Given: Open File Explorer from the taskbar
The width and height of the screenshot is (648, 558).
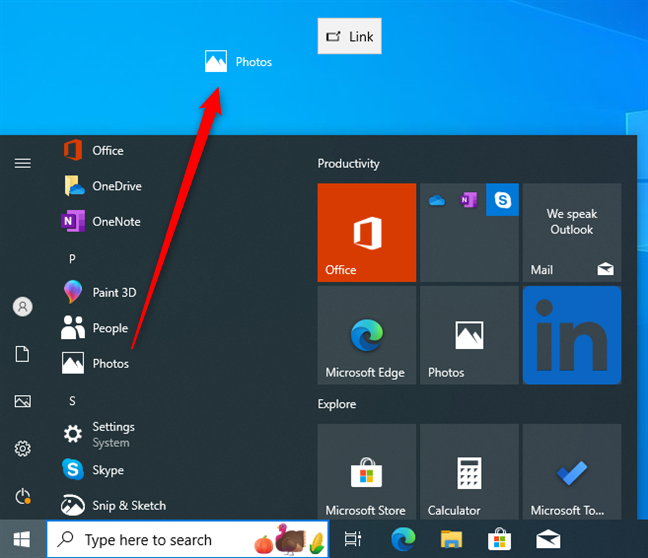Looking at the screenshot, I should pos(451,539).
